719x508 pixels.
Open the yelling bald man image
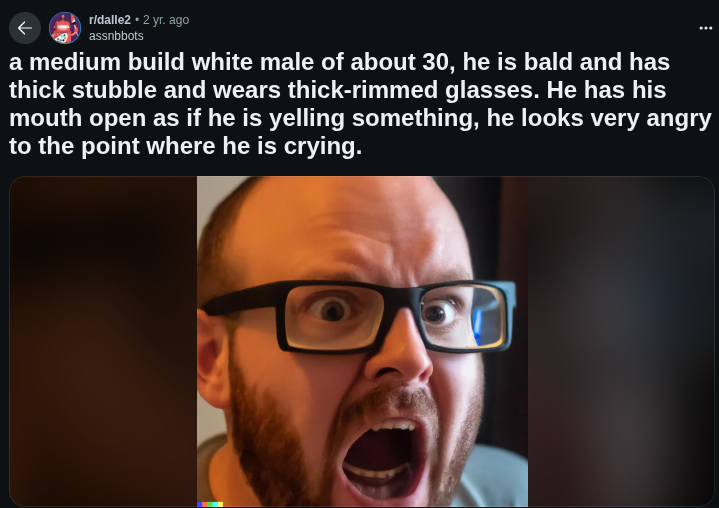point(362,342)
